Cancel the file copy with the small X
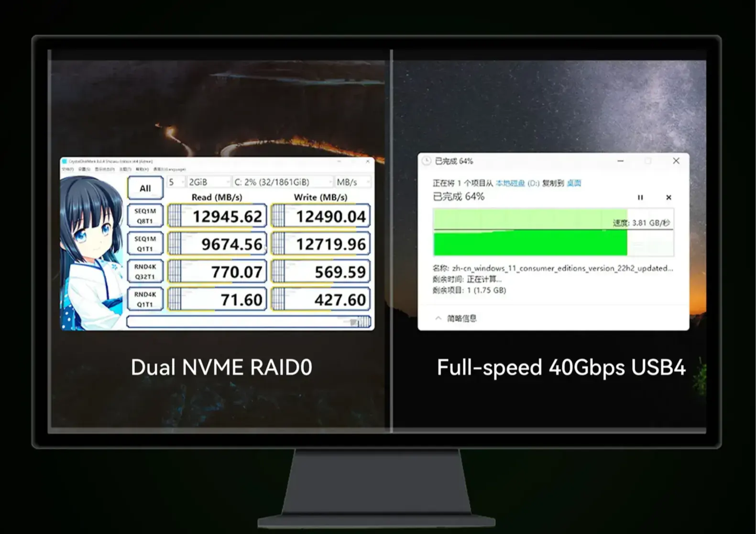Viewport: 756px width, 534px height. click(668, 197)
